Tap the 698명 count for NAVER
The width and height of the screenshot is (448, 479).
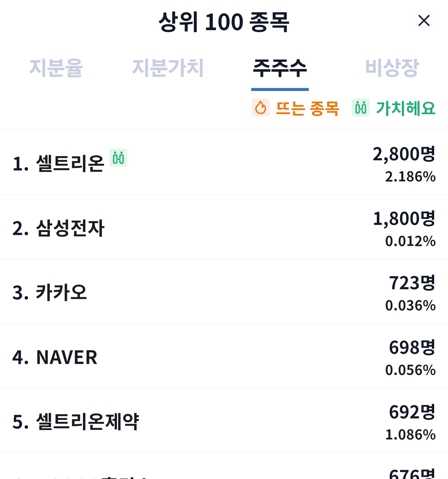[x=412, y=347]
